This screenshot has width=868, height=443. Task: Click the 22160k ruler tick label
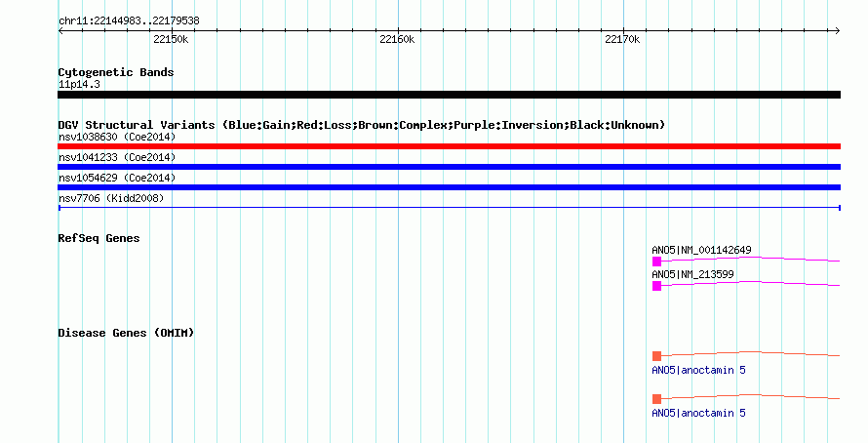[397, 39]
